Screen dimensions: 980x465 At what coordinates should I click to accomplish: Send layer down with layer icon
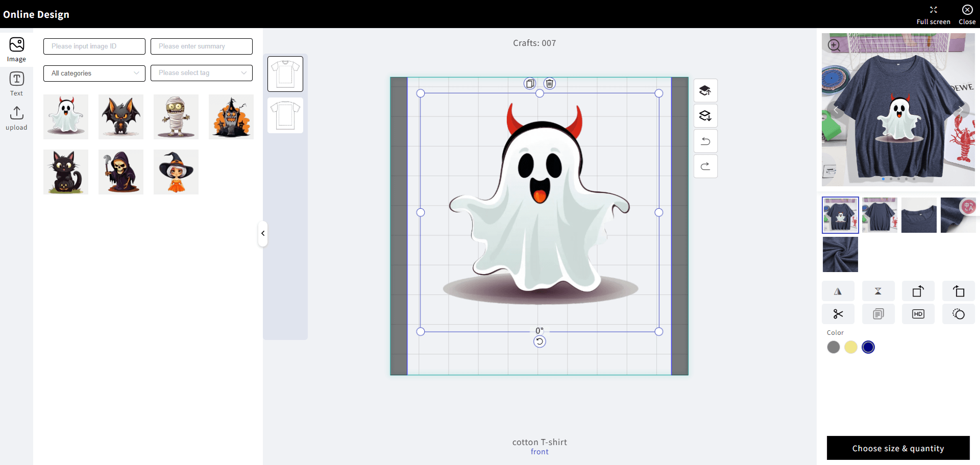coord(705,116)
